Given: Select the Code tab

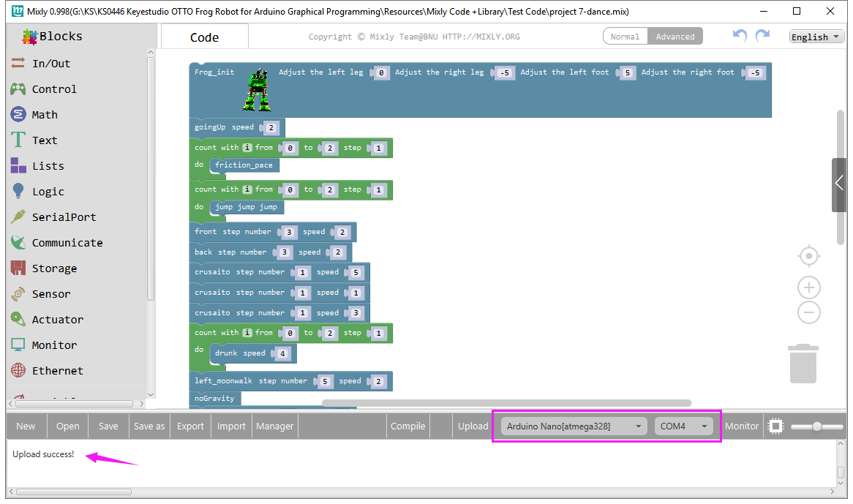Looking at the screenshot, I should click(x=205, y=37).
